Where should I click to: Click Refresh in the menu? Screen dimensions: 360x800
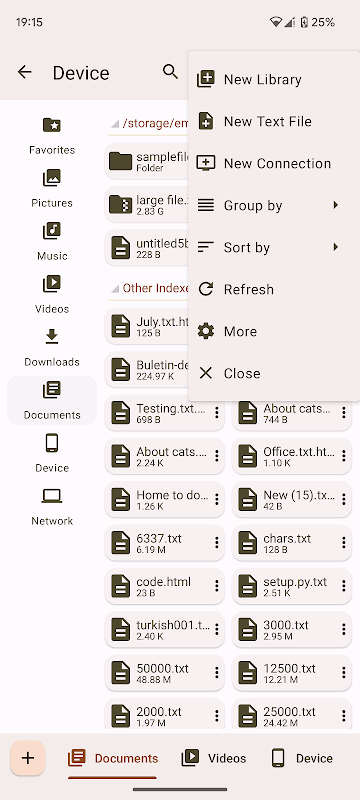pyautogui.click(x=273, y=289)
